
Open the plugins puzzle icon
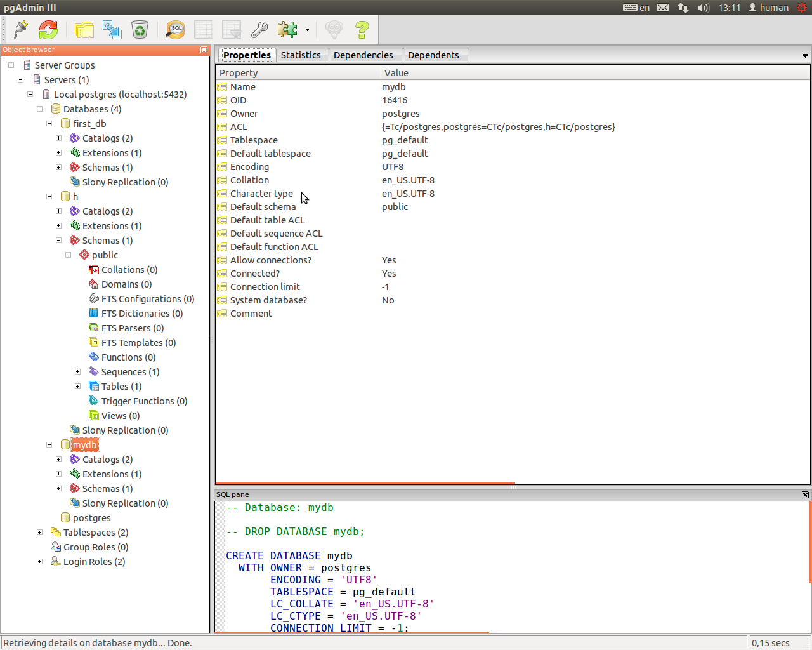pyautogui.click(x=287, y=29)
